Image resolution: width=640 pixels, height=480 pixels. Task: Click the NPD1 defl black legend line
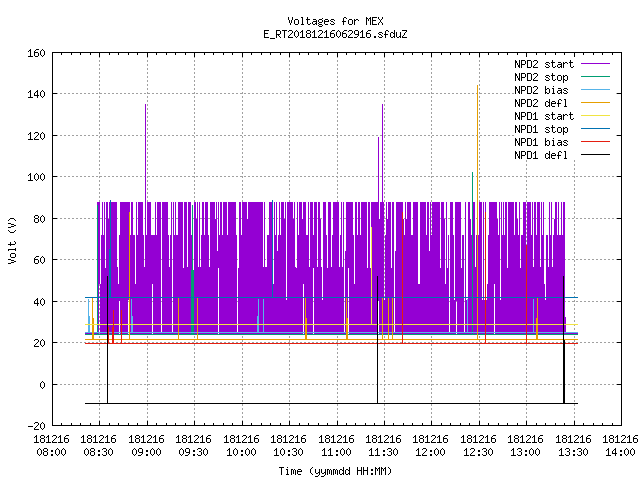point(595,155)
